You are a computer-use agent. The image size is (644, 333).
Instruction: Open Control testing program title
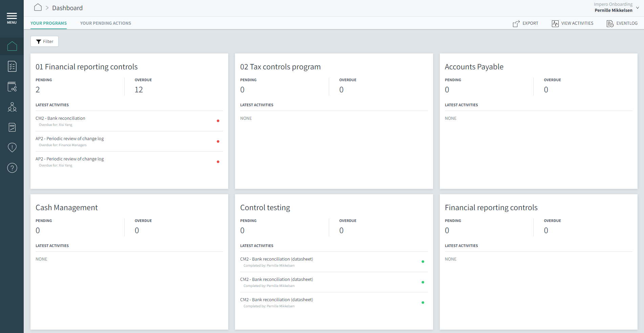[265, 207]
